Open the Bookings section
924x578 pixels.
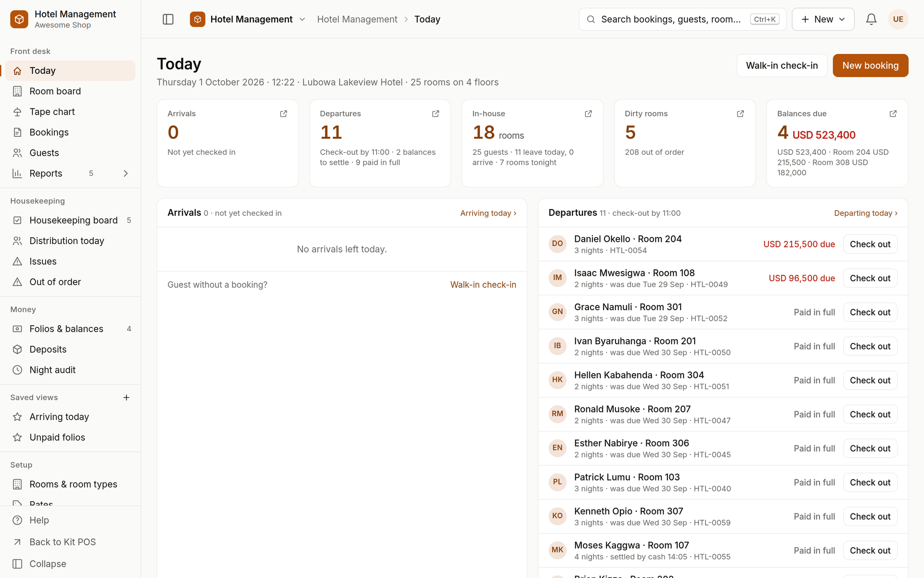(x=70, y=132)
